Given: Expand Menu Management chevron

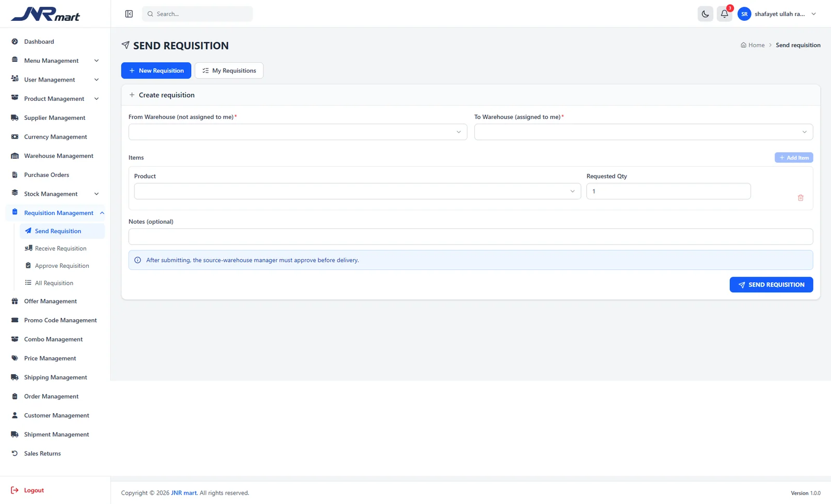Looking at the screenshot, I should click(x=97, y=61).
